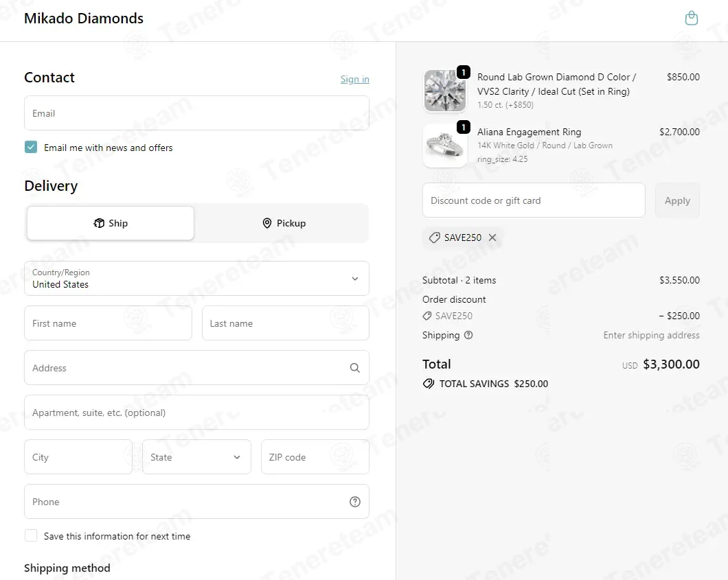The image size is (728, 580).
Task: Click the address search magnifier icon
Action: (x=354, y=368)
